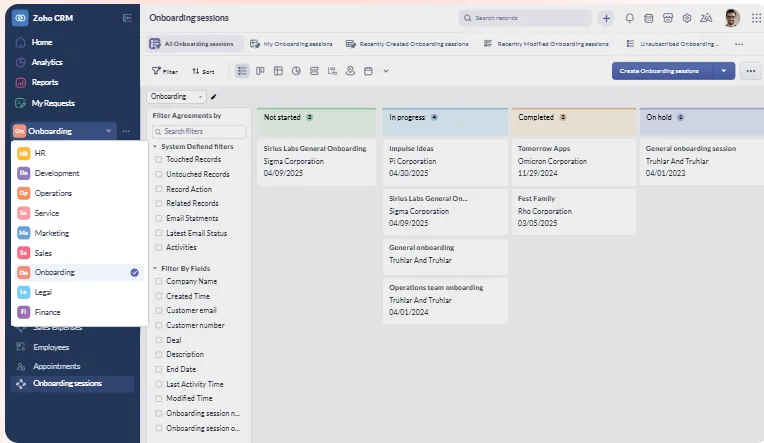The height and width of the screenshot is (443, 764).
Task: Open the more actions ellipsis button
Action: tap(751, 71)
